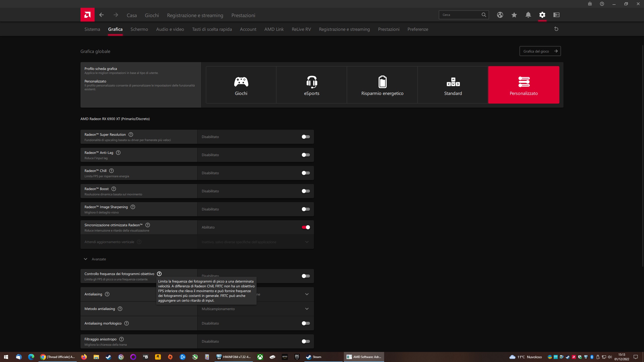644x362 pixels.
Task: Go forward with the right arrow
Action: (116, 15)
